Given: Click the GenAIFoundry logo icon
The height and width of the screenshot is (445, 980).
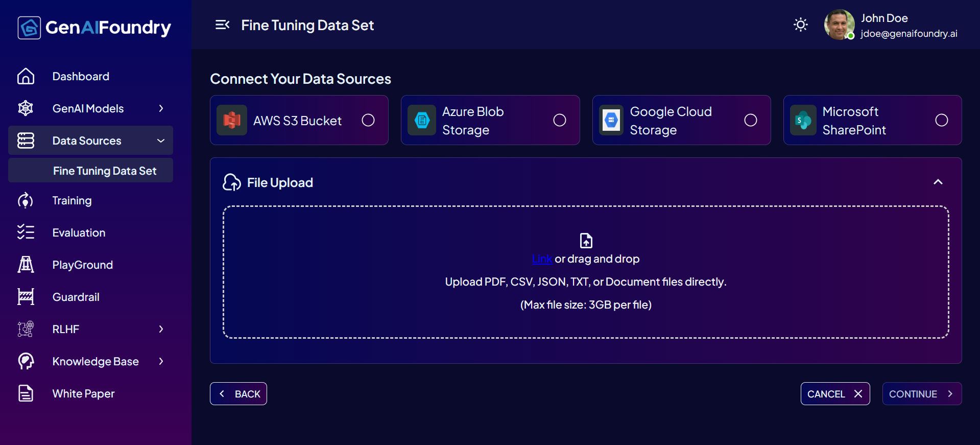Looking at the screenshot, I should click(x=29, y=28).
